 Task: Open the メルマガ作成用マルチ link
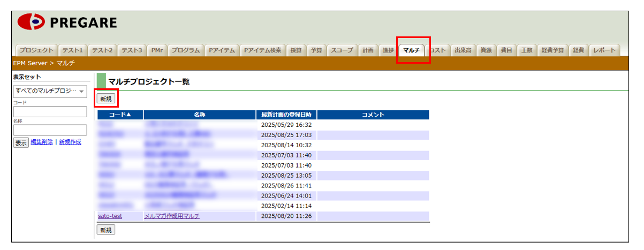(172, 216)
